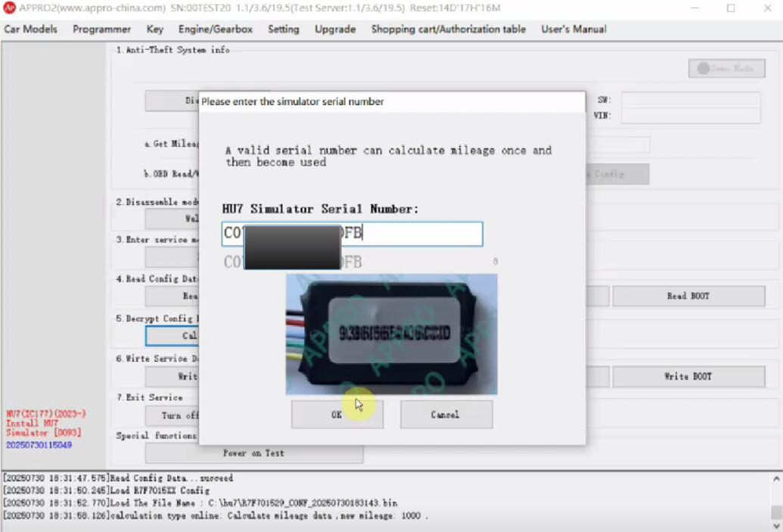Click the blue 20250730115049 sidebar text

pos(39,444)
